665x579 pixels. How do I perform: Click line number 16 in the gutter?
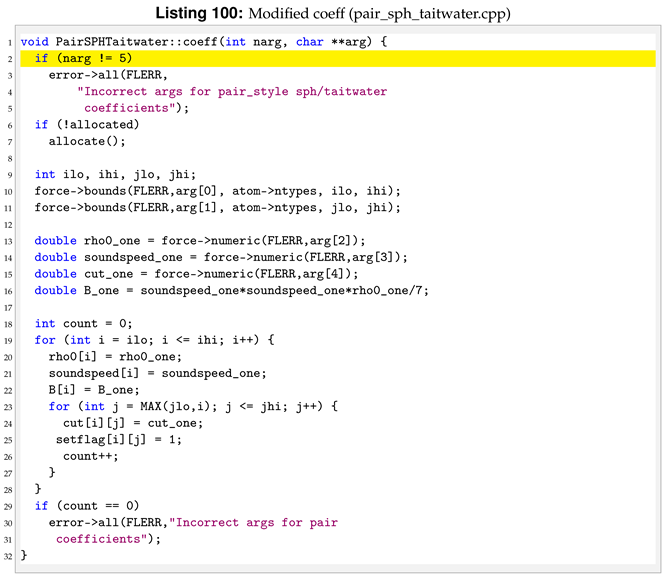8,291
